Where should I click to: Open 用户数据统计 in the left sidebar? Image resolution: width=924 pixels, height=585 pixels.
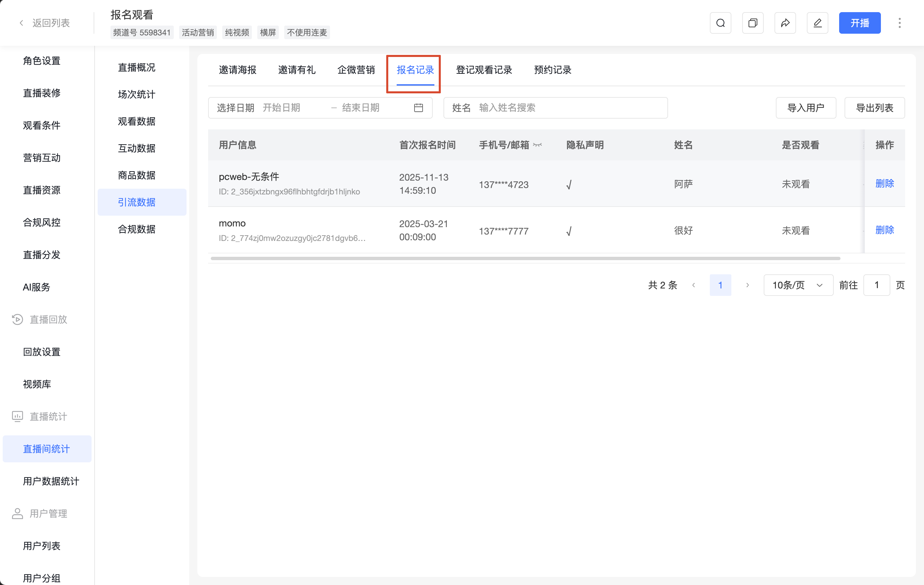51,481
